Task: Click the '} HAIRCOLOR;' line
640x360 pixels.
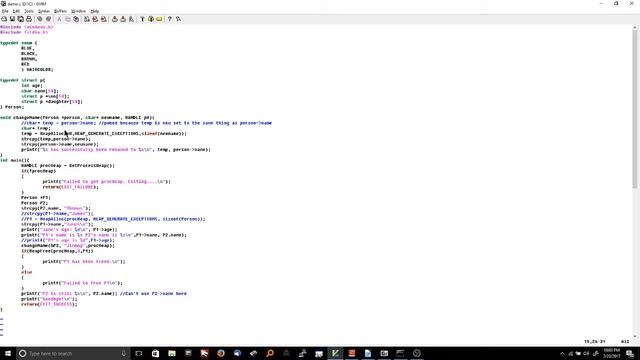Action: point(37,69)
